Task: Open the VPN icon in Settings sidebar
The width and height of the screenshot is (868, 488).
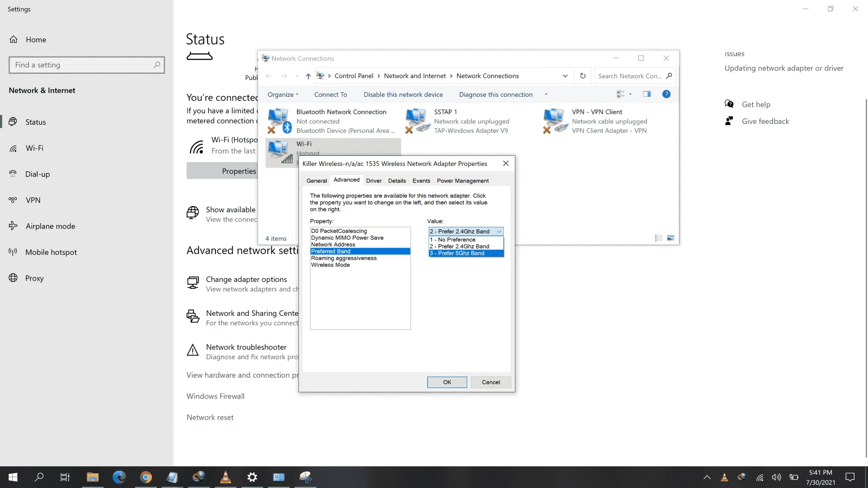Action: point(13,200)
